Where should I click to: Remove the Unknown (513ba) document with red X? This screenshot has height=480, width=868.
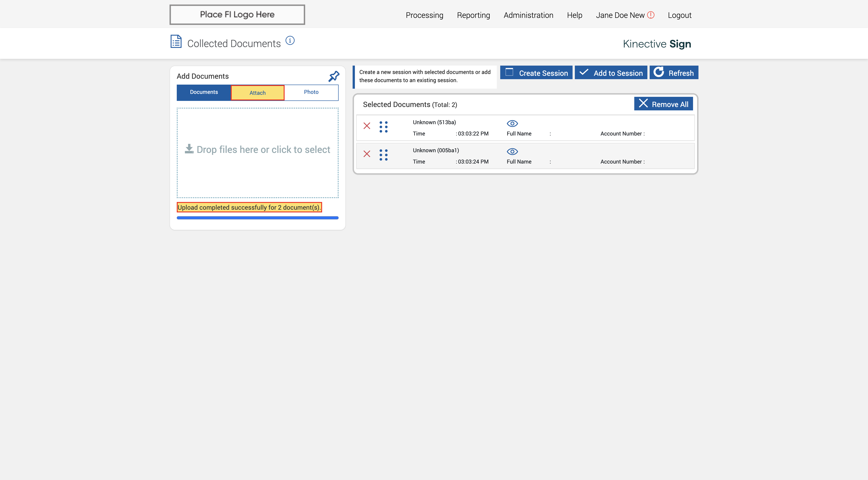pos(367,126)
